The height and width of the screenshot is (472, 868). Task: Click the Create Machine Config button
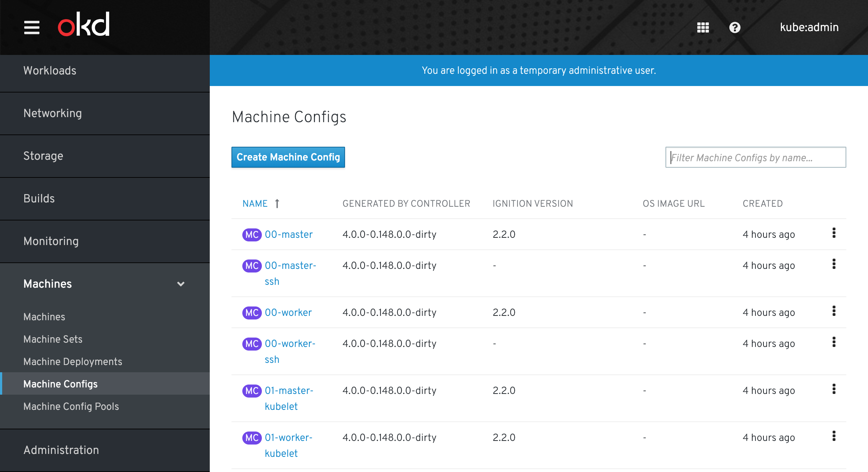(x=288, y=157)
